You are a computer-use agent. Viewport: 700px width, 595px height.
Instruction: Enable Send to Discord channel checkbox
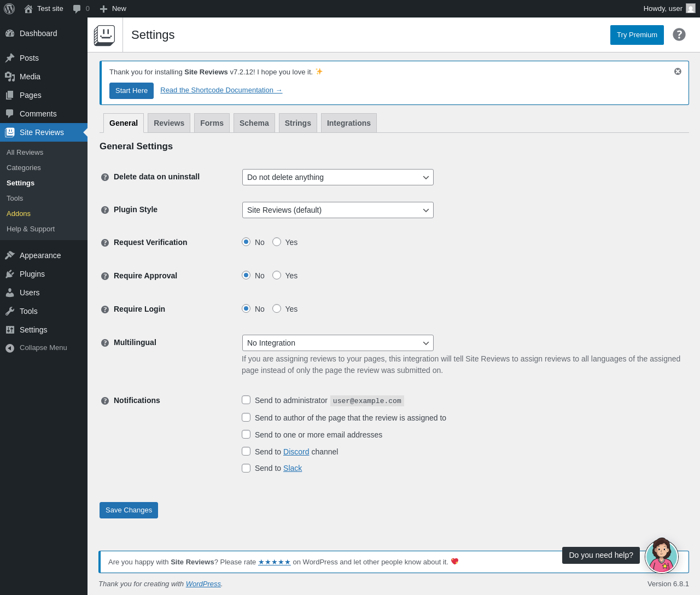click(246, 451)
